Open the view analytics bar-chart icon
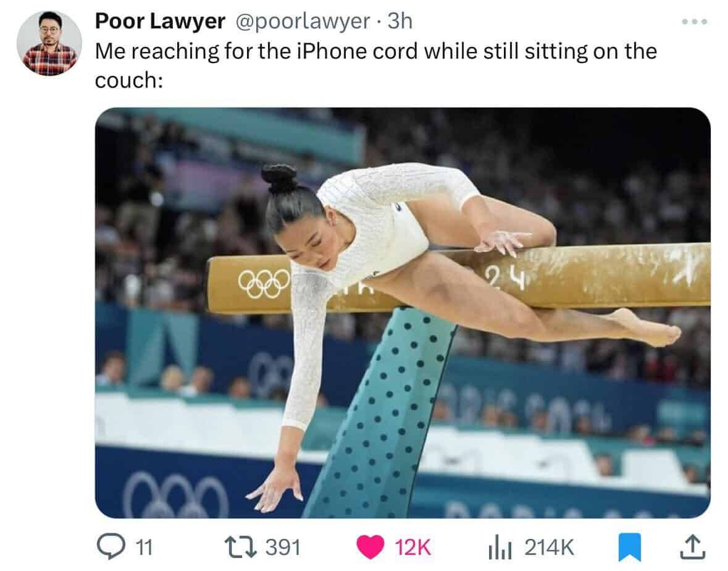The height and width of the screenshot is (571, 728). (500, 548)
